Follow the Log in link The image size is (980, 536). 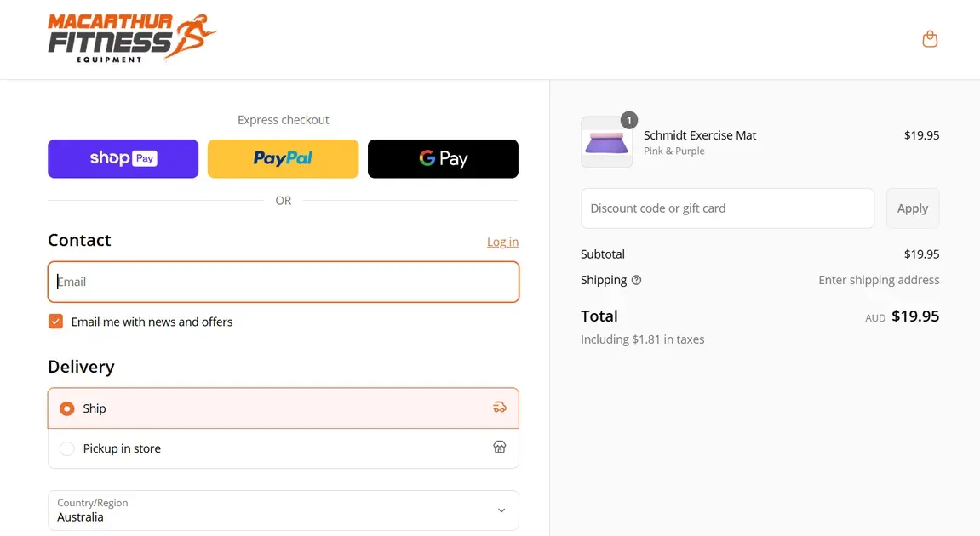(502, 242)
